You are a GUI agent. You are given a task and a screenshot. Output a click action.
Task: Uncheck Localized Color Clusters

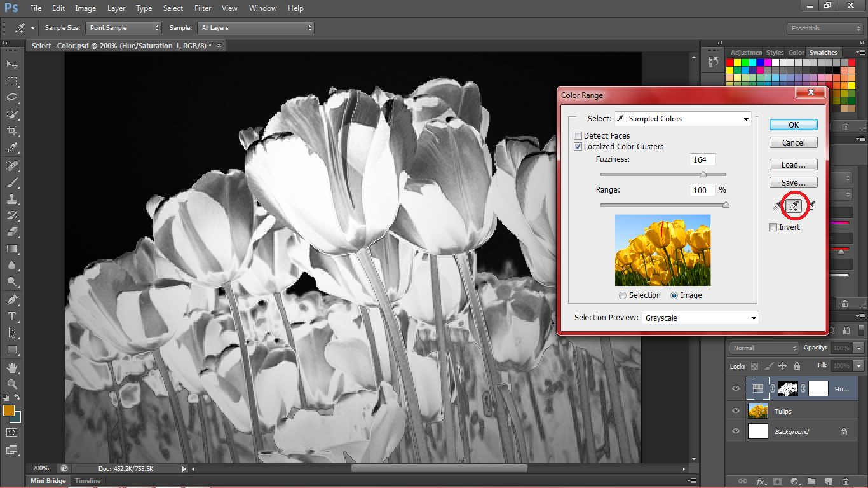click(x=578, y=146)
